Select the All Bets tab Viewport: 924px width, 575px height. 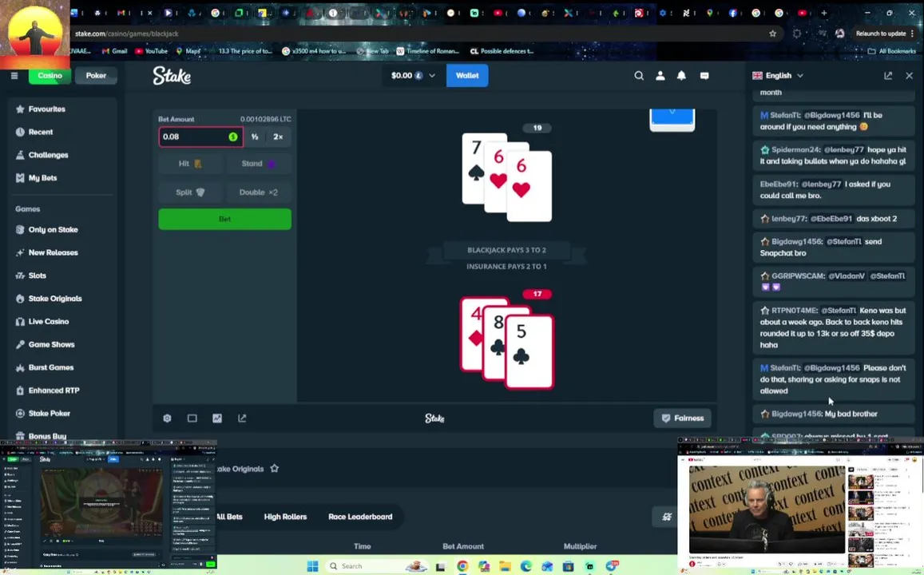click(x=229, y=517)
